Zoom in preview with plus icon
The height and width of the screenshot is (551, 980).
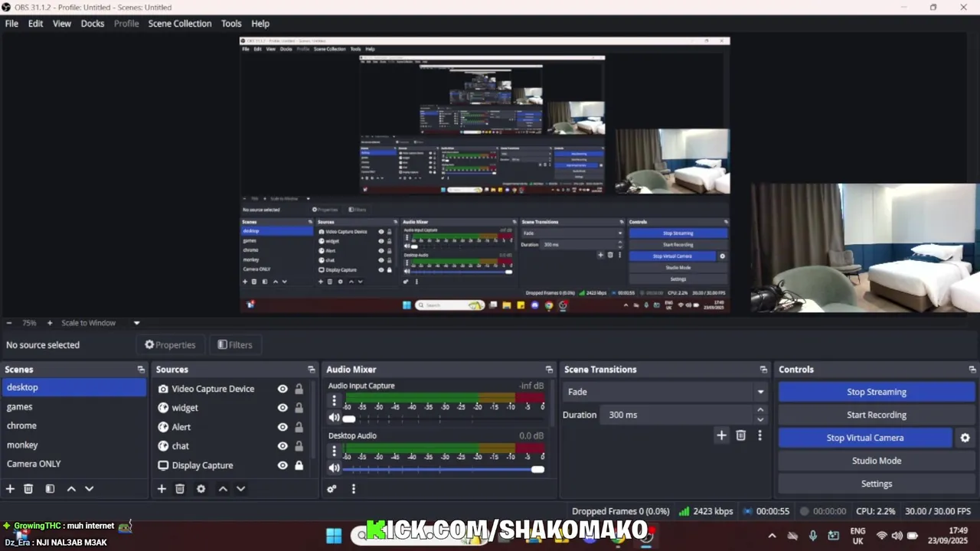pyautogui.click(x=50, y=323)
